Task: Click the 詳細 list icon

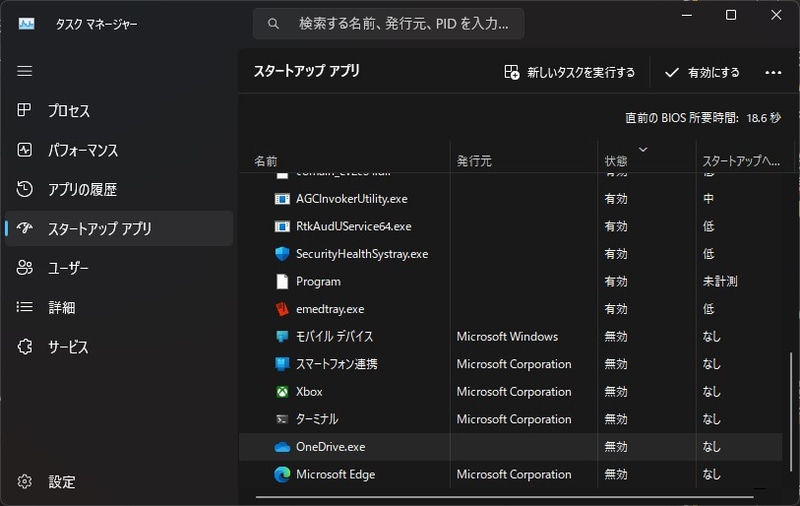Action: click(x=24, y=307)
